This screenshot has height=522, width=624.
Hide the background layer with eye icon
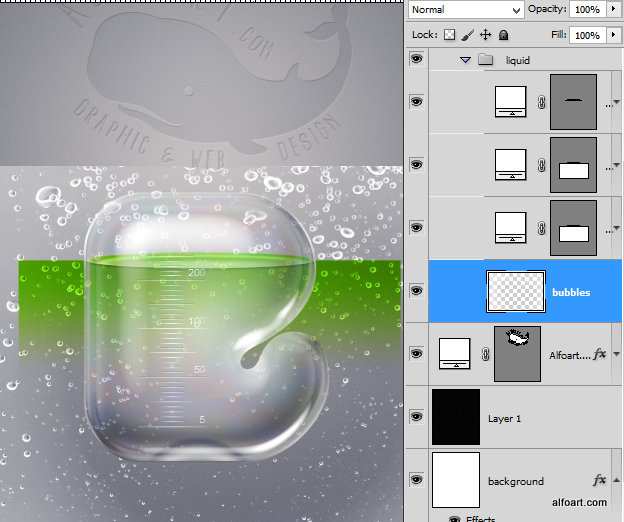[x=417, y=481]
